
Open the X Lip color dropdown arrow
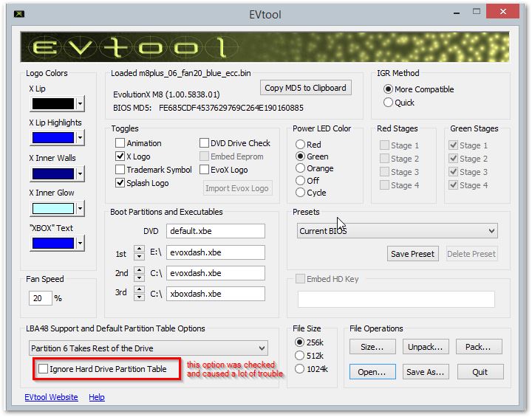[80, 103]
